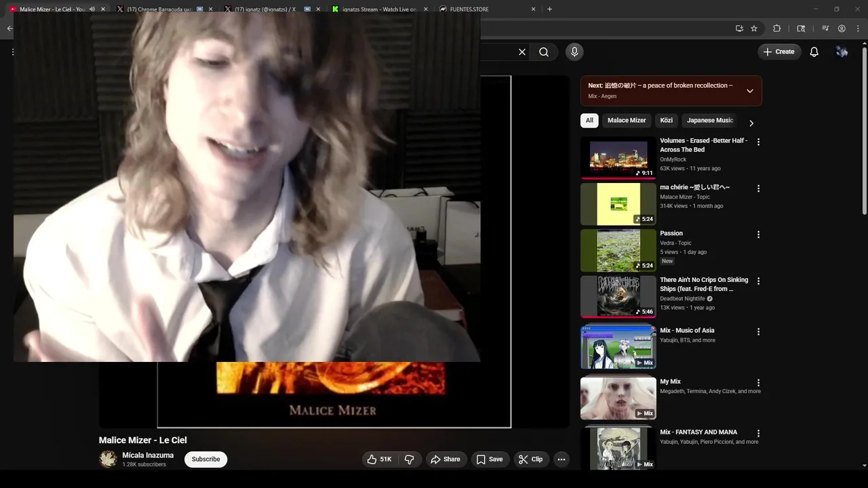Select the Közi filter chip

click(x=667, y=121)
